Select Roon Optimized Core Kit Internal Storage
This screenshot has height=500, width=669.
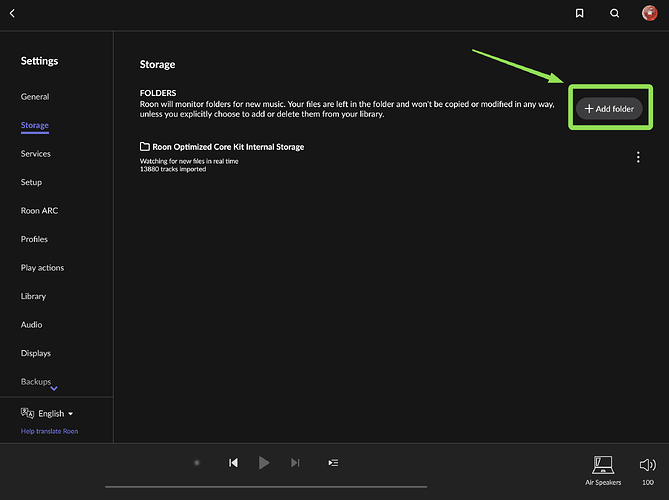(228, 147)
